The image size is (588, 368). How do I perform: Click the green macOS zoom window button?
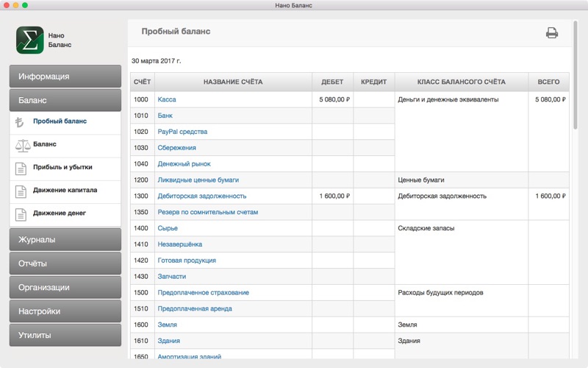(25, 5)
